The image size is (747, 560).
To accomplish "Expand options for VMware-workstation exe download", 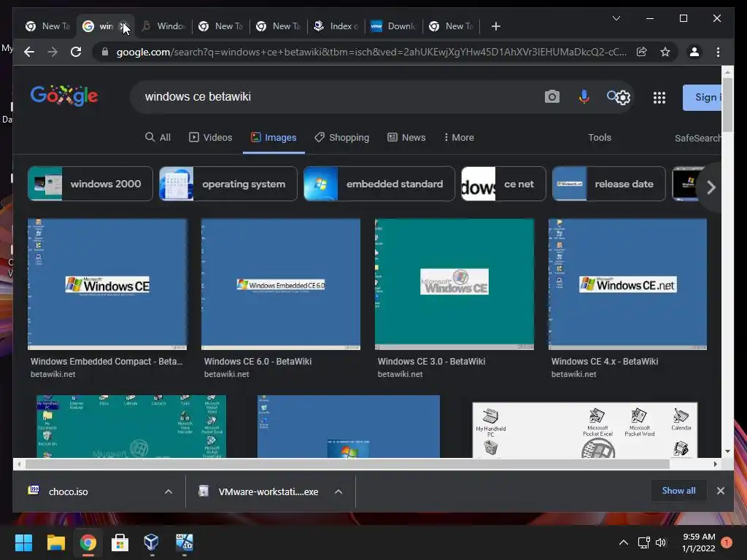I will coord(338,491).
